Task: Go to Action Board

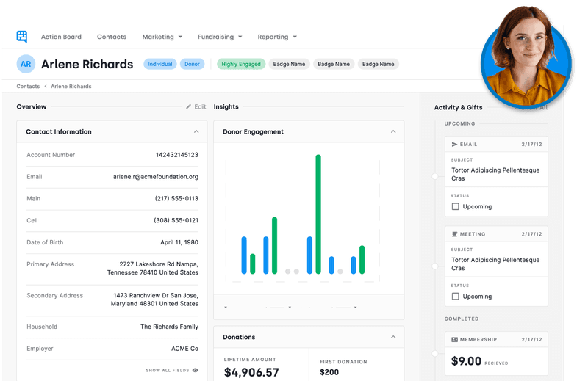Action: (x=61, y=37)
